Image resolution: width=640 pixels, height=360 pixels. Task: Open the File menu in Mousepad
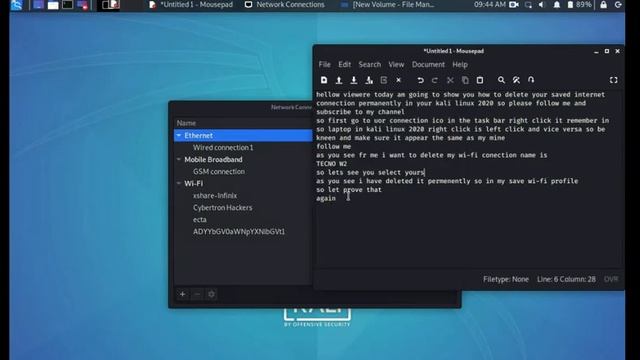coord(324,64)
